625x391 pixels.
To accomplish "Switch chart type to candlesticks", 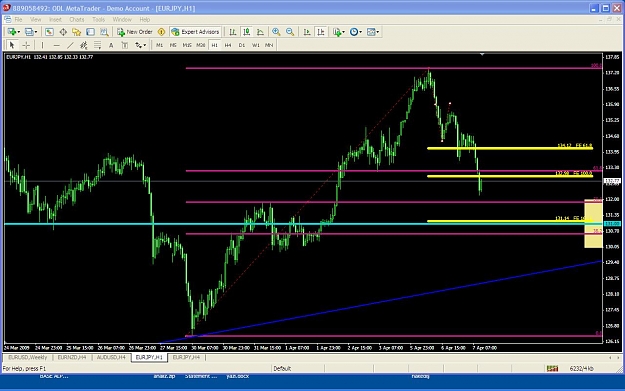I will pyautogui.click(x=247, y=32).
